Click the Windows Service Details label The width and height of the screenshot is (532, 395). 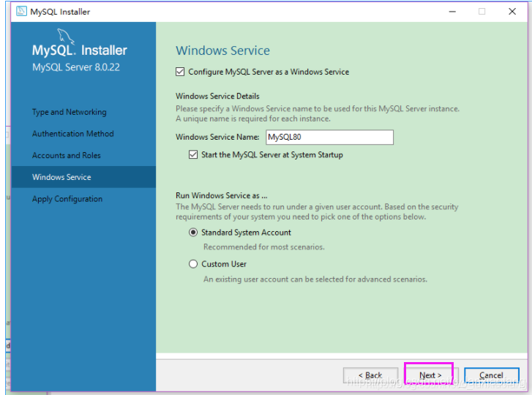[x=217, y=97]
